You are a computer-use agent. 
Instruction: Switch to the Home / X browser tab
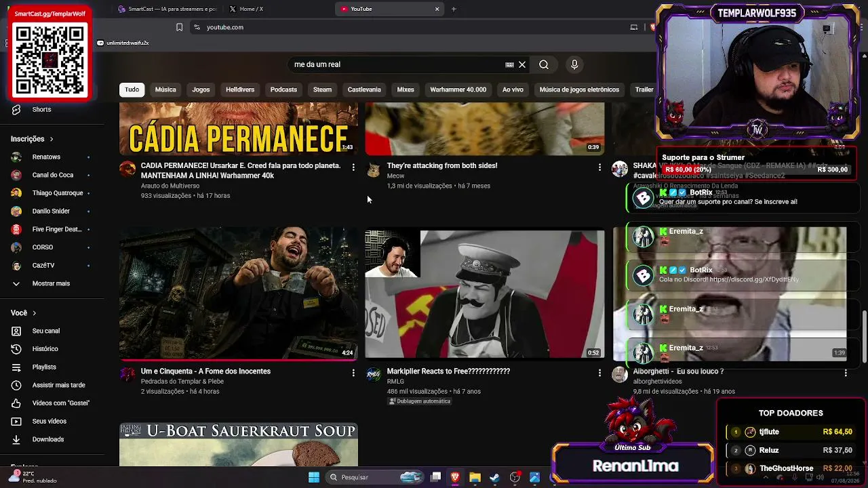point(279,9)
